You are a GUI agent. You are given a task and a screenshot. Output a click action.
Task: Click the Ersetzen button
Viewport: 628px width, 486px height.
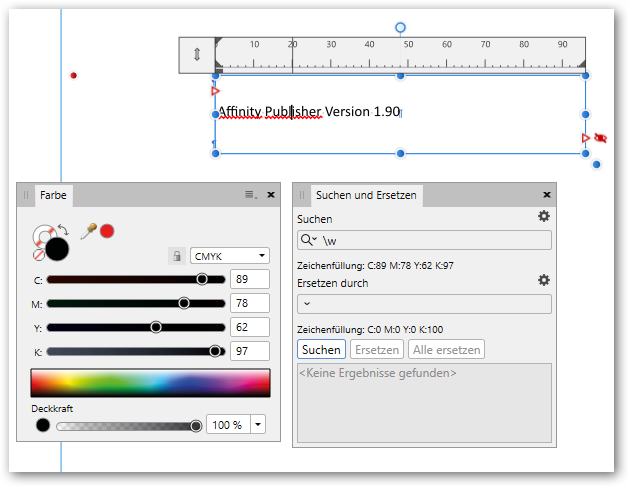coord(377,349)
